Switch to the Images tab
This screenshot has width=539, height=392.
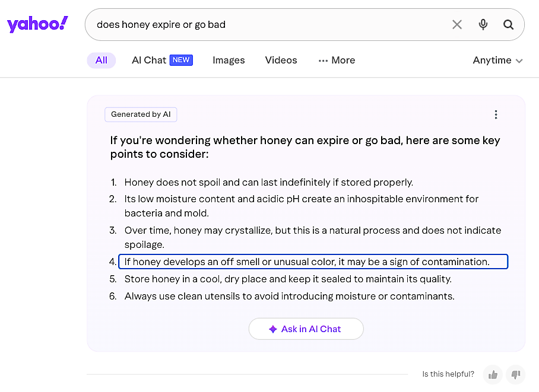coord(229,60)
